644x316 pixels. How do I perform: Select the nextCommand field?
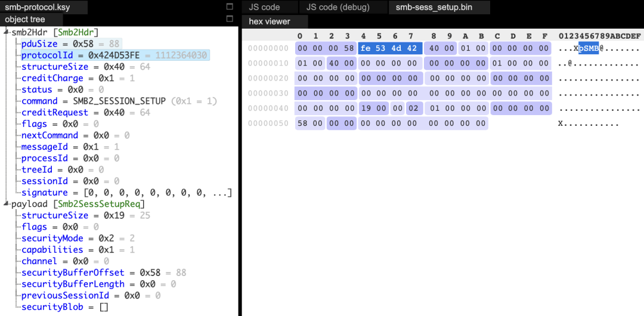click(x=76, y=135)
